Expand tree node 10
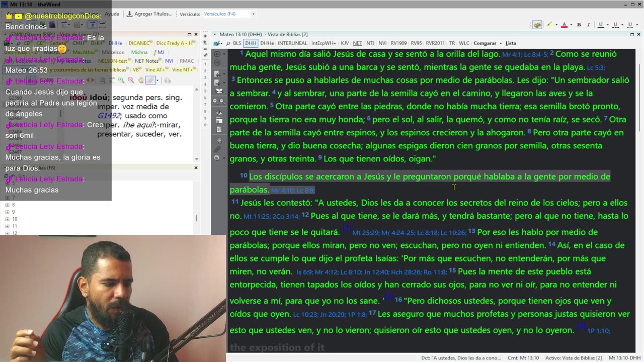Screen dimensions: 644x362 7,219
